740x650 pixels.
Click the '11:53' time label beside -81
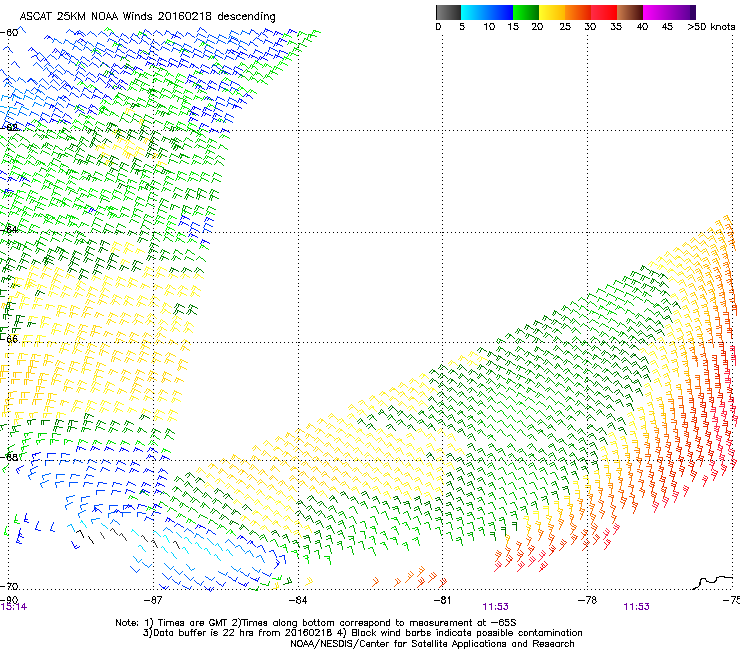point(495,607)
